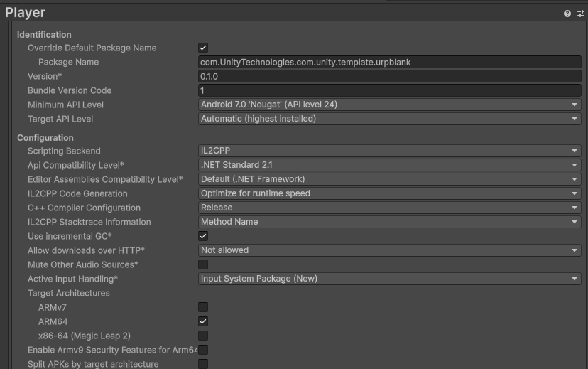Click the Target Architectures label

click(69, 293)
